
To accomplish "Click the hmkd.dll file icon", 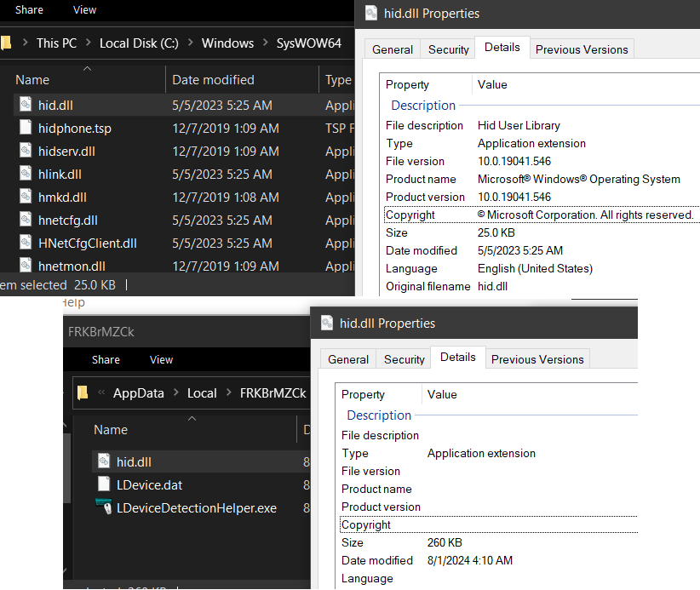I will point(26,197).
